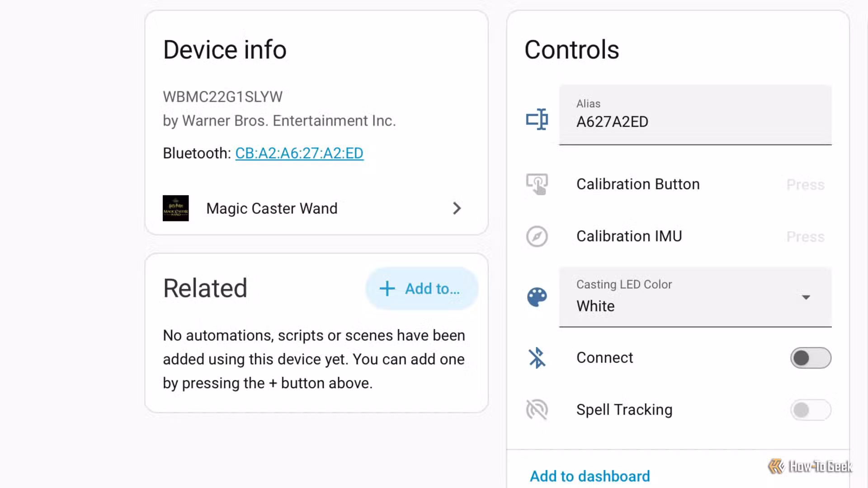Click the Calibration IMU row label
The image size is (868, 488).
629,236
